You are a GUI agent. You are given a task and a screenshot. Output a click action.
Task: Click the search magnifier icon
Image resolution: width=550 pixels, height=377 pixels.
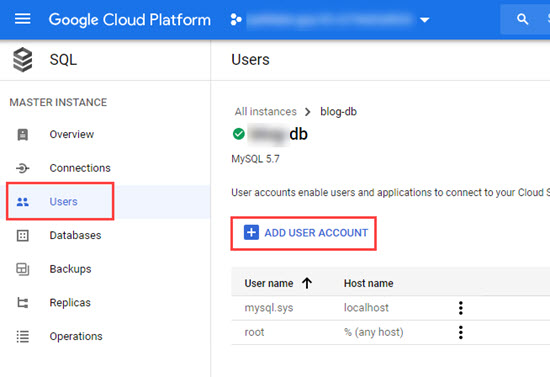522,19
